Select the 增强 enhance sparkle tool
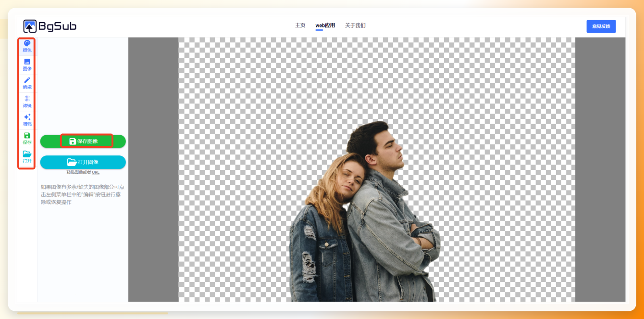Viewport: 644px width, 319px height. (x=27, y=120)
